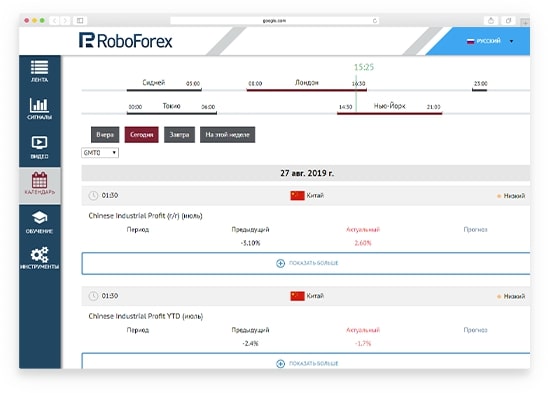This screenshot has height=393, width=548.
Task: Click previous value -2.4%
Action: coord(250,344)
